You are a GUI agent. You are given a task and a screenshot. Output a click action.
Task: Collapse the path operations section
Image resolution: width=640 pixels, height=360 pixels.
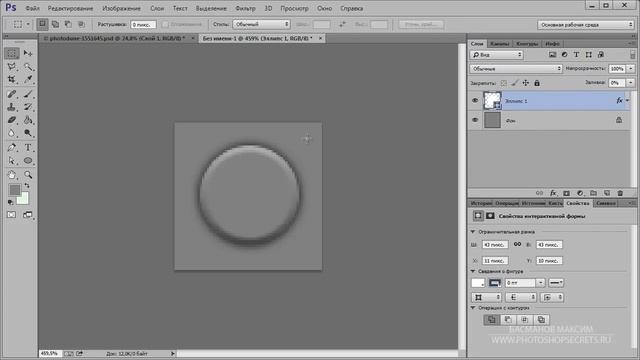pyautogui.click(x=473, y=308)
